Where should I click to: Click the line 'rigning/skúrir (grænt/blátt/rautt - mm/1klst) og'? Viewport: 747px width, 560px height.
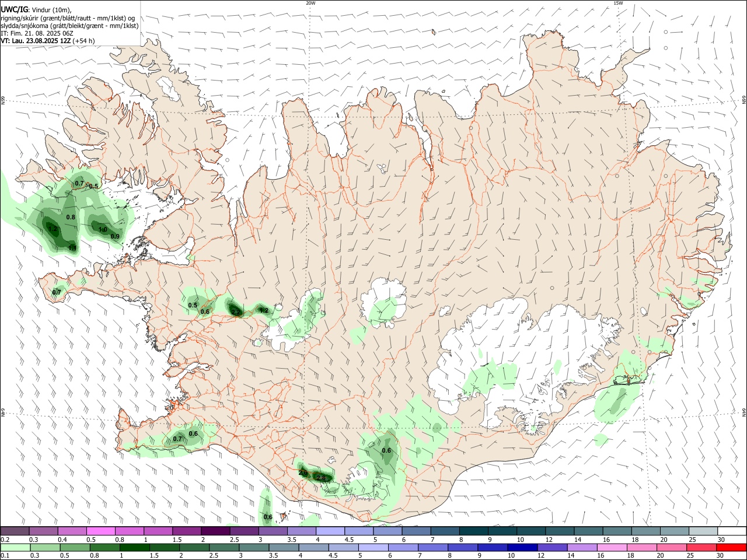click(x=67, y=17)
